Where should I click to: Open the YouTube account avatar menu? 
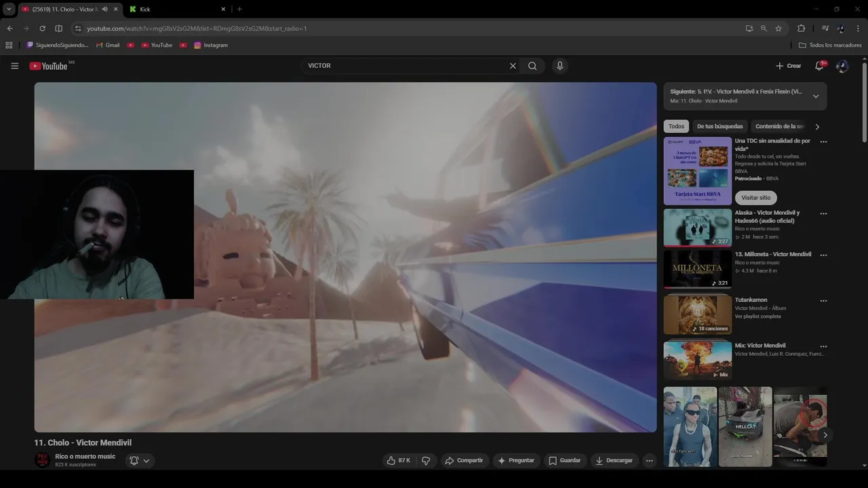(x=842, y=66)
